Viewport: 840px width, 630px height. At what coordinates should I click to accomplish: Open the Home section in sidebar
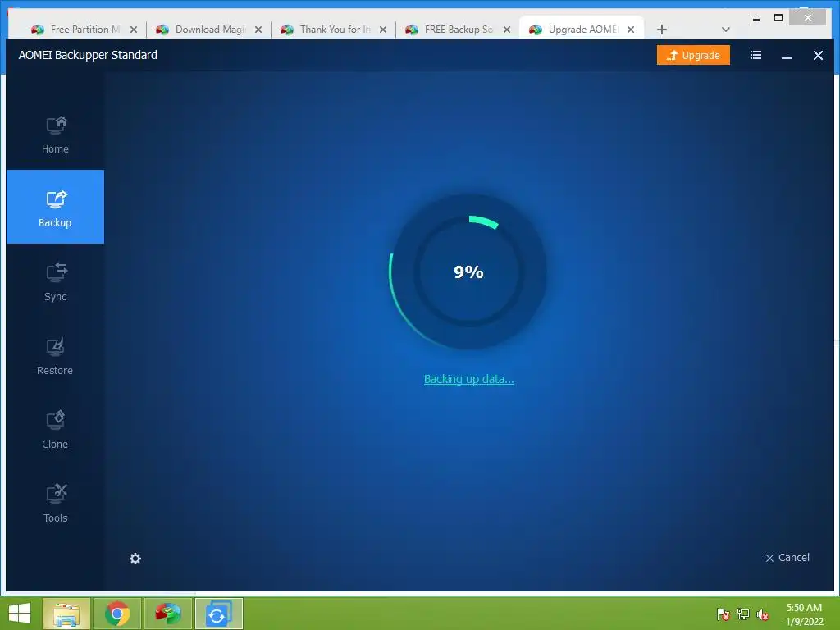click(x=55, y=135)
